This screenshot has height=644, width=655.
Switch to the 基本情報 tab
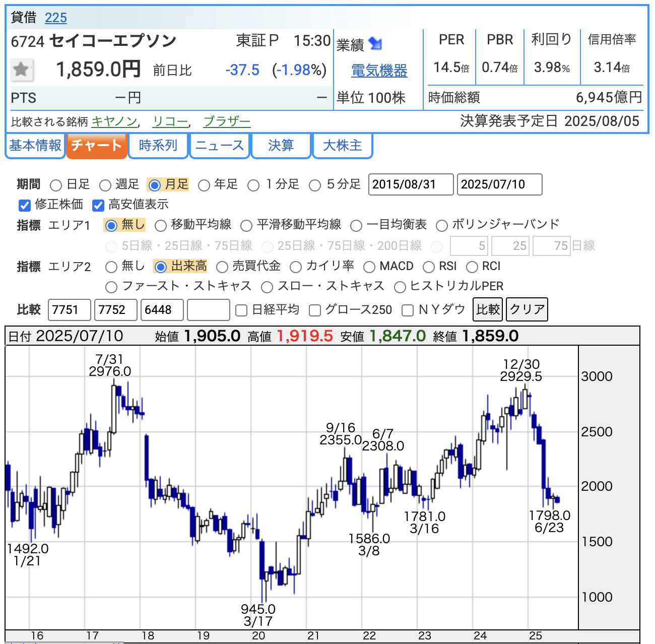tap(35, 146)
